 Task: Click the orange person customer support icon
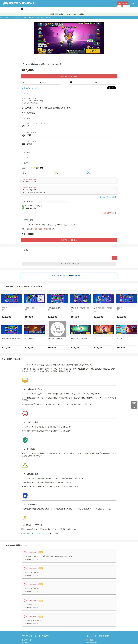click(25, 518)
